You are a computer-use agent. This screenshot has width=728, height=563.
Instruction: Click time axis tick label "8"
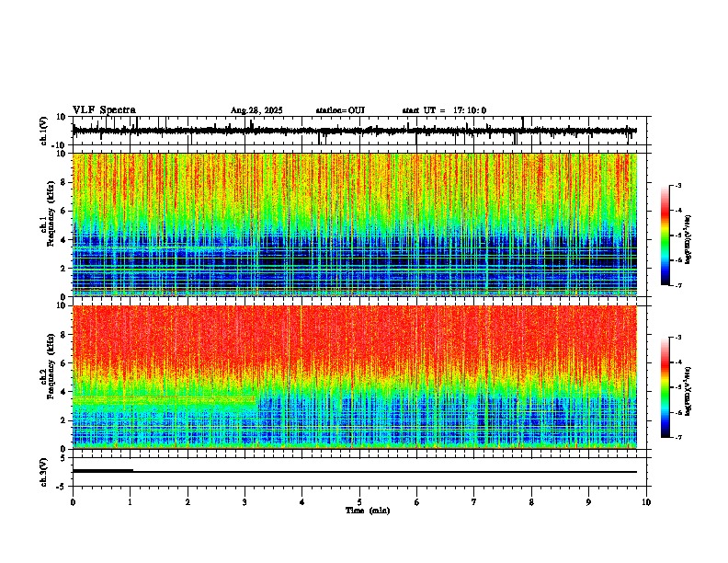[531, 502]
